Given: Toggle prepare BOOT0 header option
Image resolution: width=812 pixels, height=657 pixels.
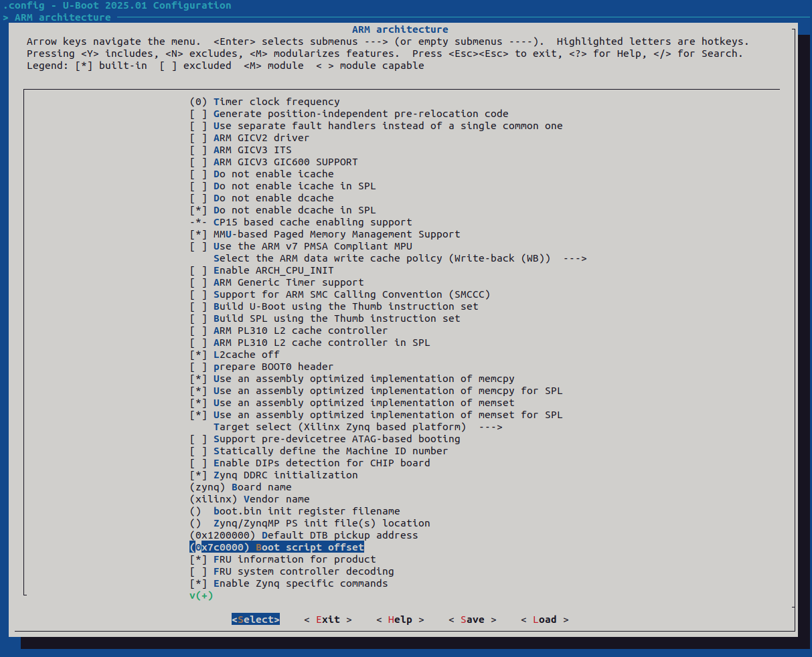Looking at the screenshot, I should pos(261,367).
